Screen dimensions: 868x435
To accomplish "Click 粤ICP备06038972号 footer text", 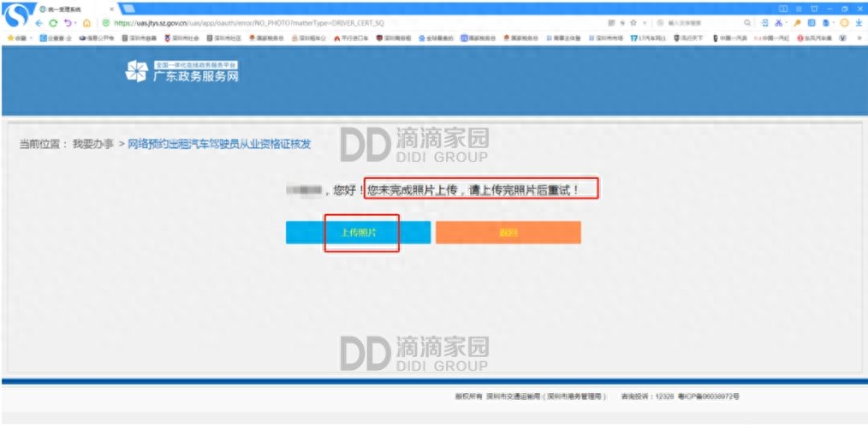I will tap(709, 396).
